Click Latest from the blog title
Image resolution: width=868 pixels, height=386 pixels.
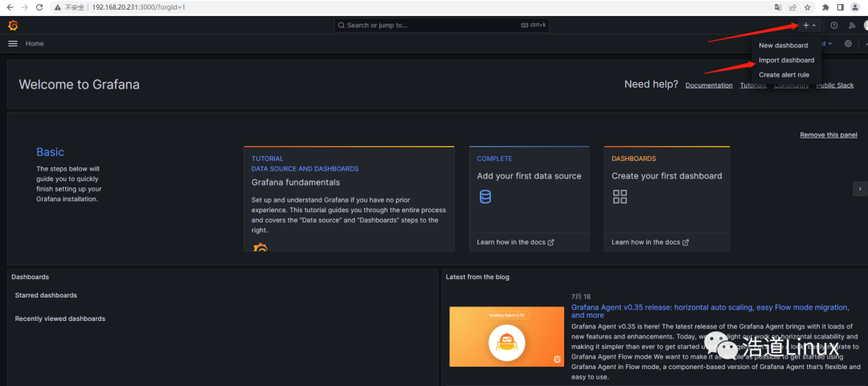coord(477,277)
